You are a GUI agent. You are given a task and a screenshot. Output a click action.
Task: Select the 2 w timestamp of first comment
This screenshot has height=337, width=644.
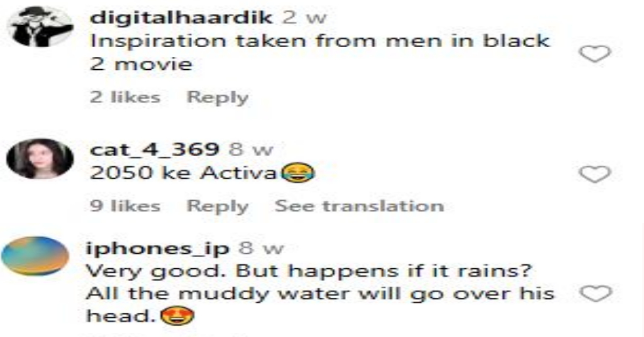tap(304, 17)
